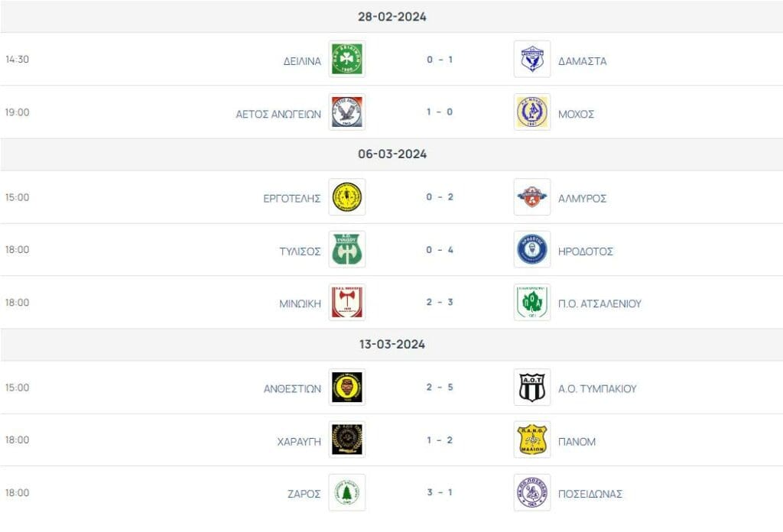Screen dimensions: 783x532
Task: Select the 13-03-2024 date header
Action: click(392, 345)
